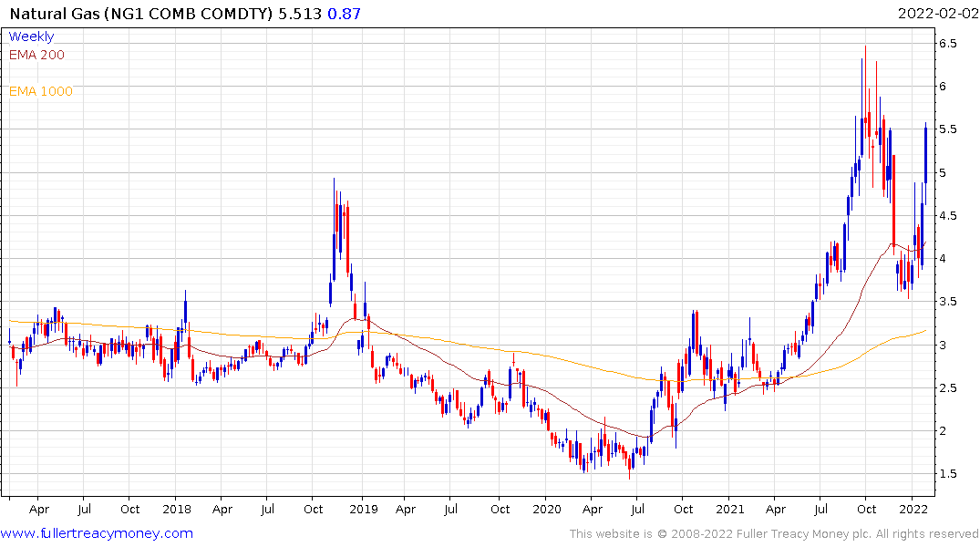Viewport: 980px width, 547px height.
Task: Click the 4.5 price axis label
Action: click(947, 216)
